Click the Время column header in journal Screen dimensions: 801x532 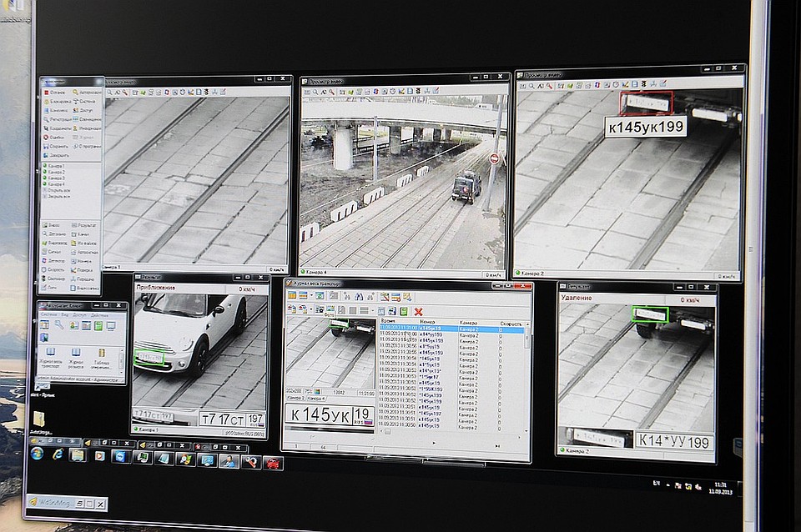point(388,322)
